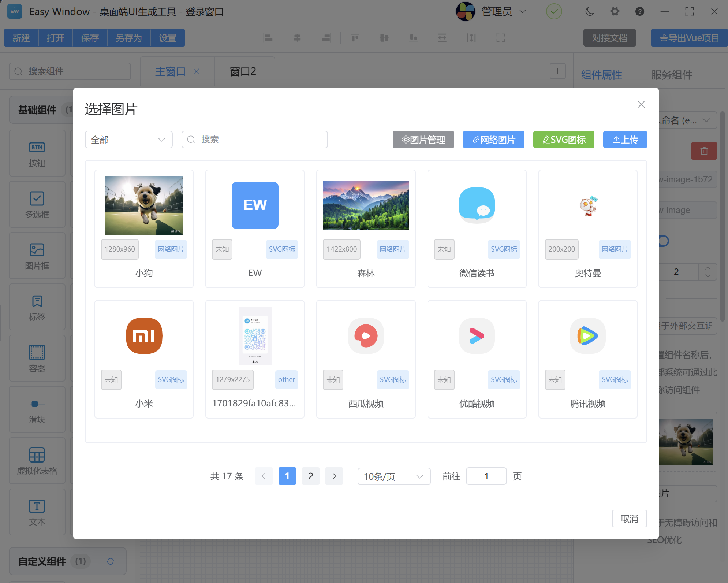Screen dimensions: 728x583
Task: Select the 小米 logo thumbnail
Action: [x=144, y=335]
